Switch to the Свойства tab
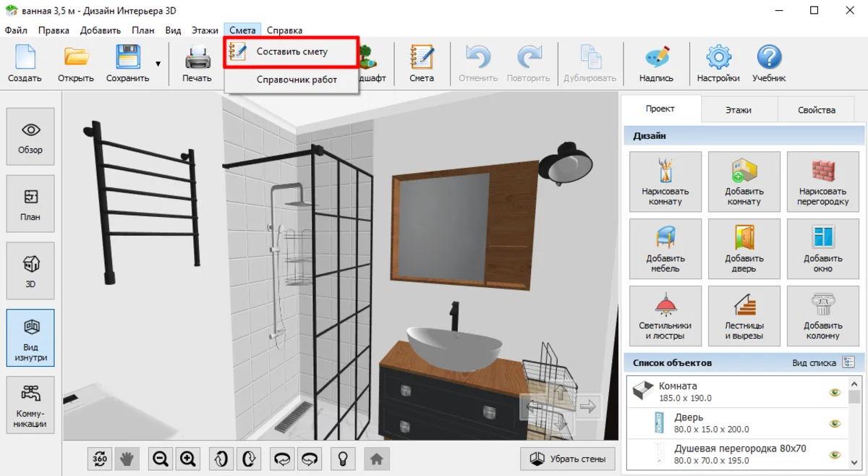This screenshot has height=476, width=868. pyautogui.click(x=816, y=110)
